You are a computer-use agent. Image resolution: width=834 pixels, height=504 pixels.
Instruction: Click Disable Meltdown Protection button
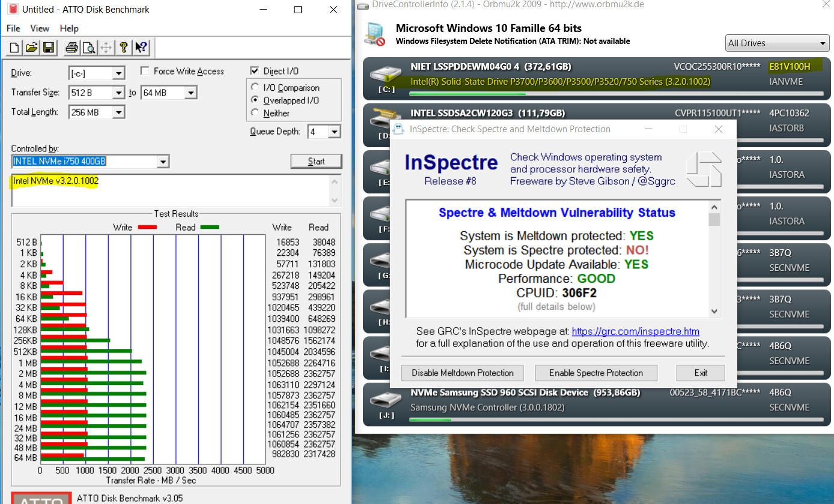463,373
